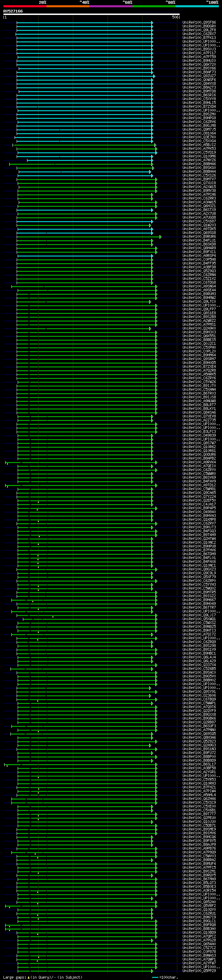The width and height of the screenshot is (222, 980).
Task: Select the UniRef100_B9MTV7 label
Action: (199, 179)
